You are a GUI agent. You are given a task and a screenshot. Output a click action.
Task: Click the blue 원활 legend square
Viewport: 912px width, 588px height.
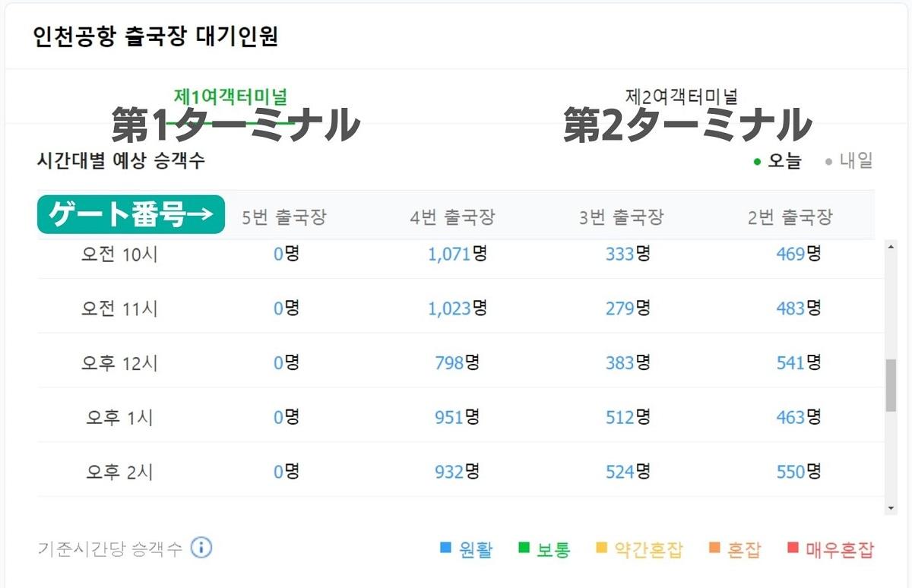[446, 548]
